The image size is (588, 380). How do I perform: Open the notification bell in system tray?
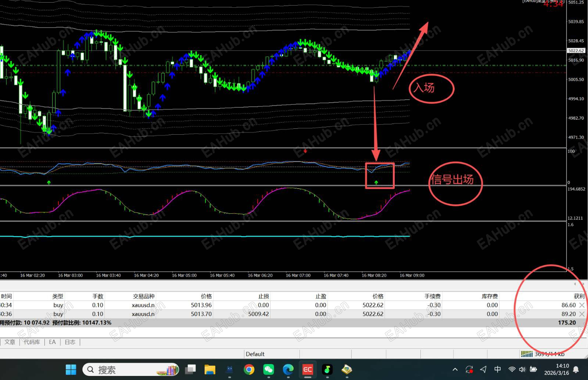coord(576,370)
